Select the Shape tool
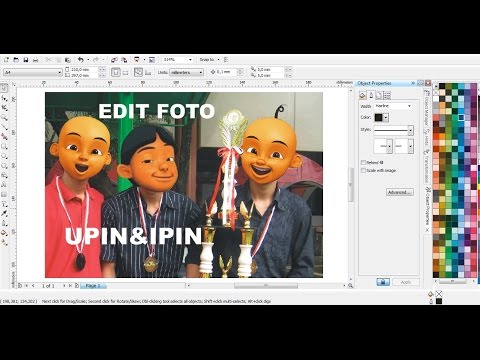Image resolution: width=480 pixels, height=360 pixels. 4,98
